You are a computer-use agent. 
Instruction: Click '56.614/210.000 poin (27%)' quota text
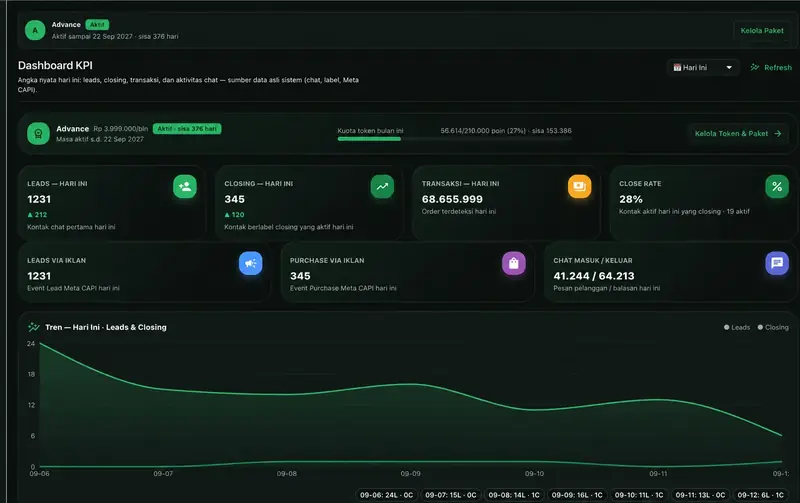click(x=483, y=131)
